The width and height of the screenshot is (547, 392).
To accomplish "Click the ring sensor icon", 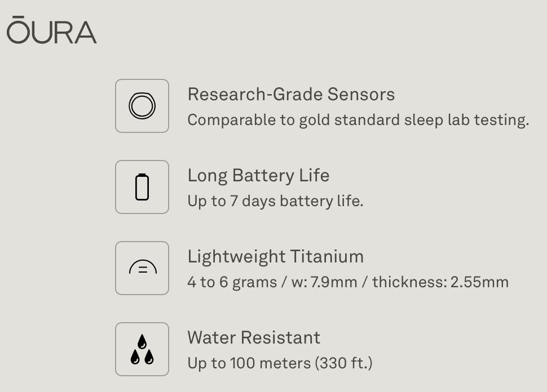I will [142, 106].
